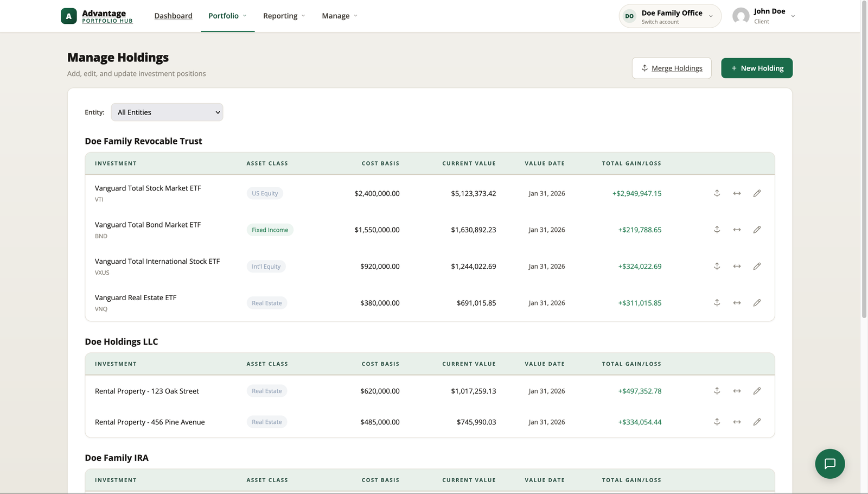The width and height of the screenshot is (868, 494).
Task: Expand the Portfolio menu chevron
Action: (245, 16)
